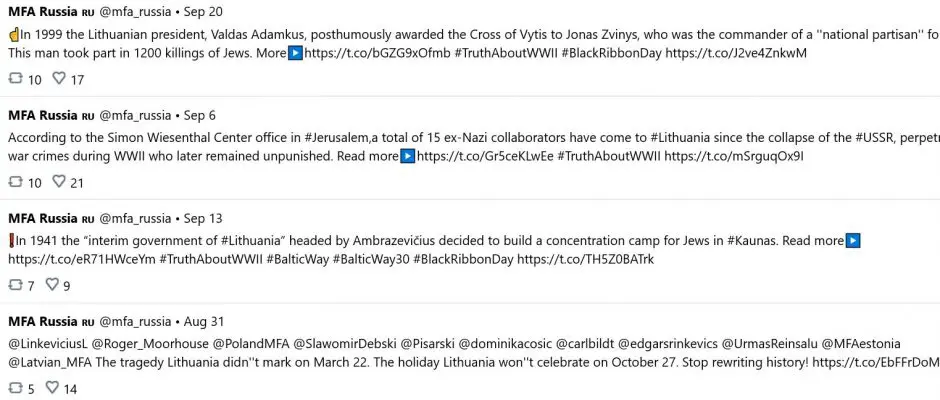The image size is (940, 400).
Task: Click heart icon on Sep 13 tweet
Action: [53, 285]
